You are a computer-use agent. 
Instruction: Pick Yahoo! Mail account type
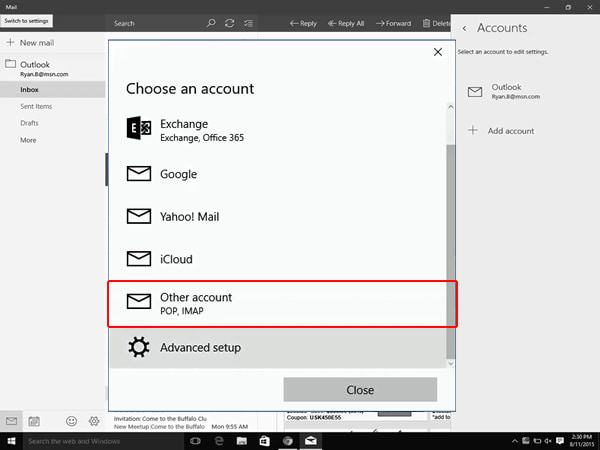click(x=280, y=216)
